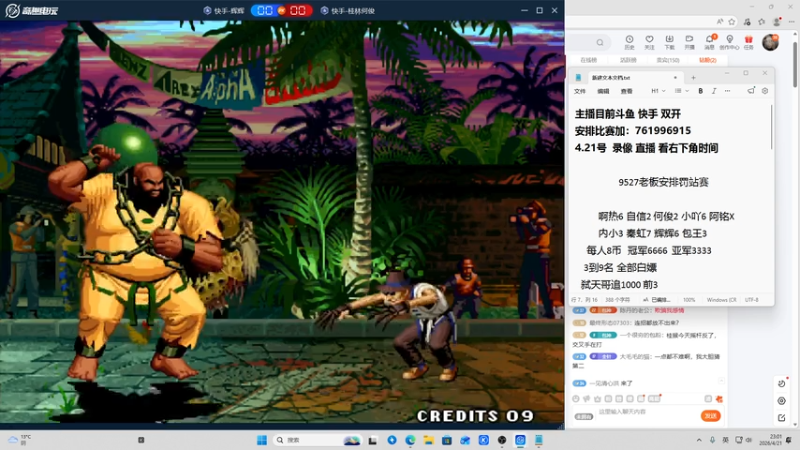Image resolution: width=800 pixels, height=450 pixels.
Task: Add new Notepad tab with plus
Action: pyautogui.click(x=693, y=78)
